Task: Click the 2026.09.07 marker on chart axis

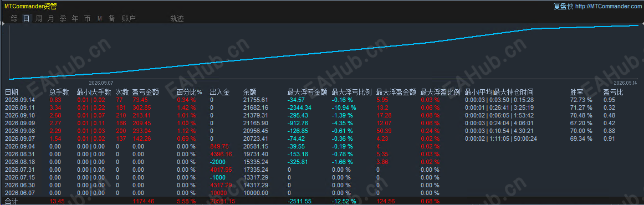Action: [101, 83]
